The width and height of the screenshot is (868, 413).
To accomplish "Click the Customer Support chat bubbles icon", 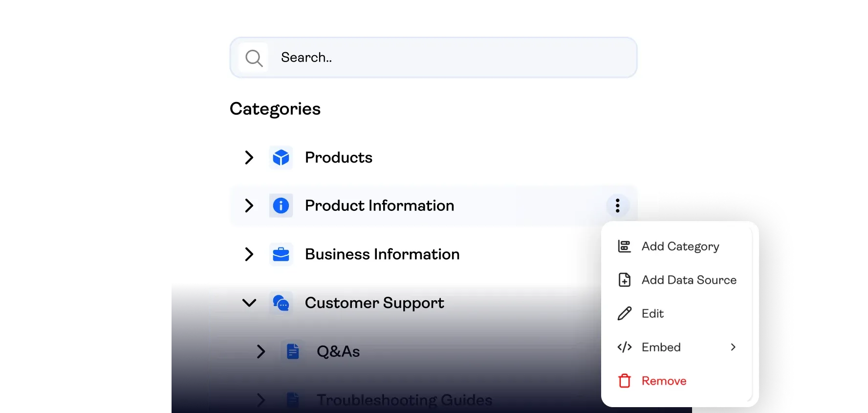I will 281,303.
